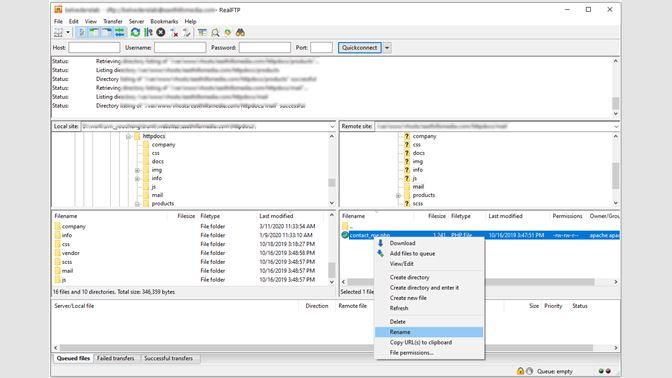Toggle the message log display
The image size is (672, 378).
click(81, 33)
